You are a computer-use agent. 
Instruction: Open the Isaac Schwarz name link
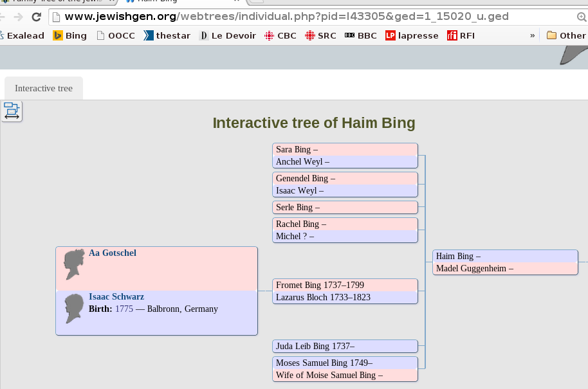(x=116, y=297)
